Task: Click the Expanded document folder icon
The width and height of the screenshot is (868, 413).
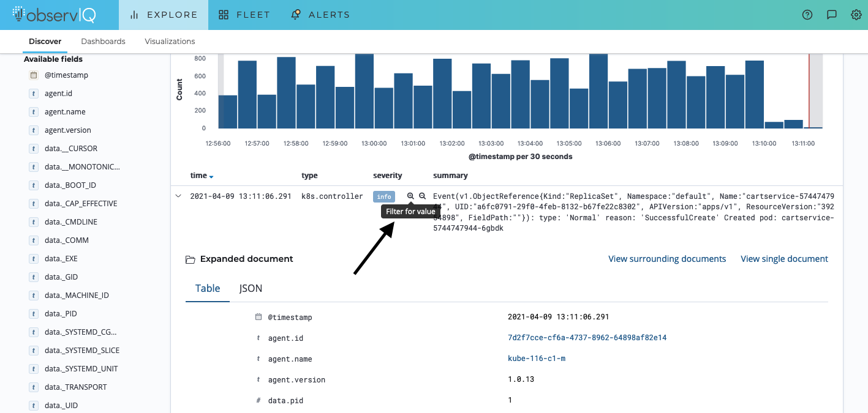Action: 190,259
